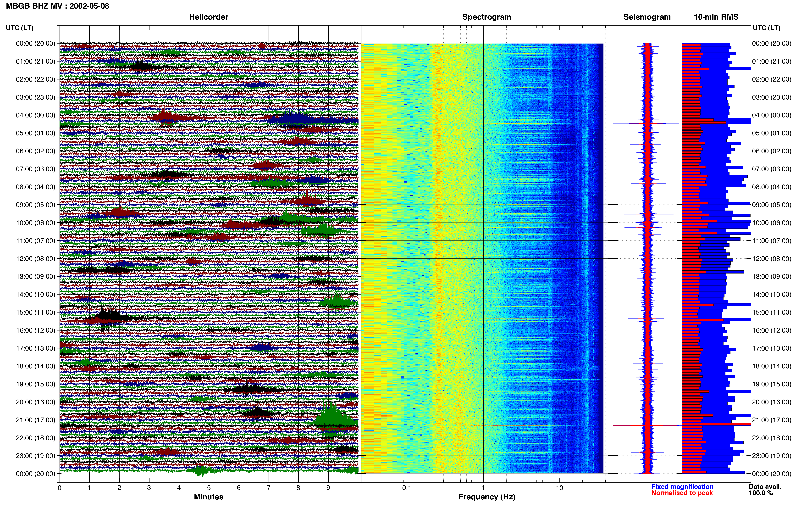Screen dimensions: 812x508
Task: Click the '5' tick on Minutes axis
Action: point(209,488)
